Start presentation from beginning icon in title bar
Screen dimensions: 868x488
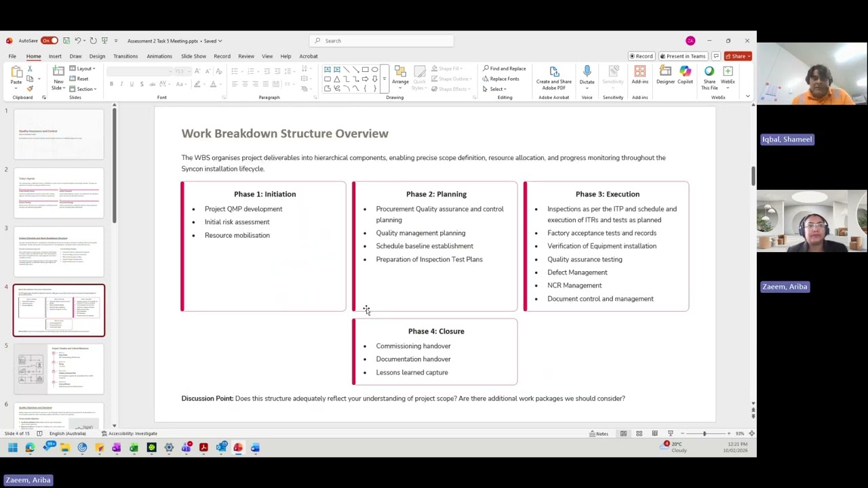tap(105, 41)
